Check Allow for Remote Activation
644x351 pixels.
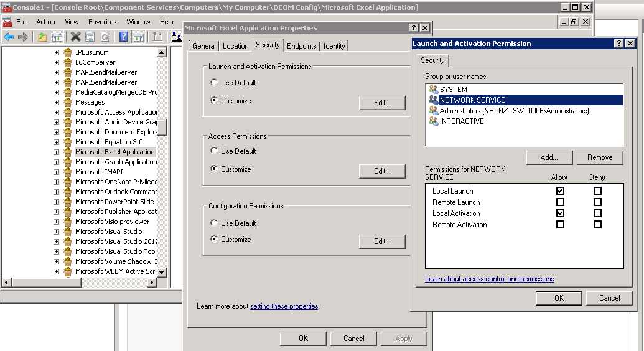pos(560,225)
